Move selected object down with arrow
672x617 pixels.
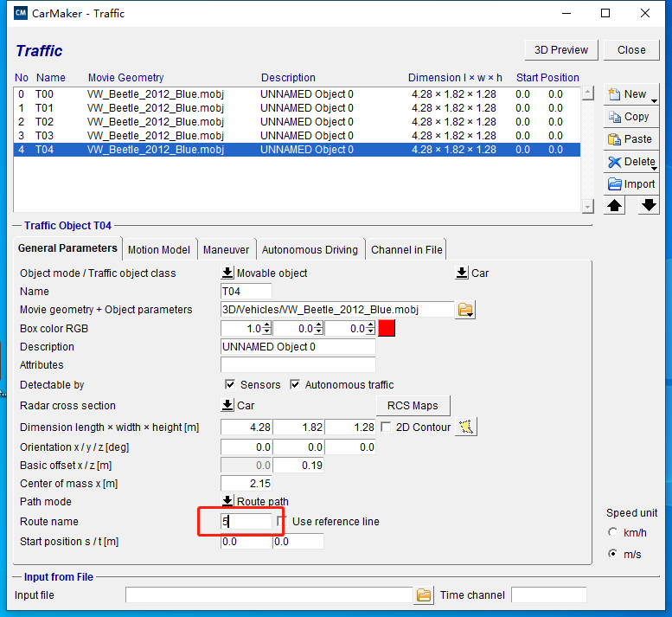[649, 205]
